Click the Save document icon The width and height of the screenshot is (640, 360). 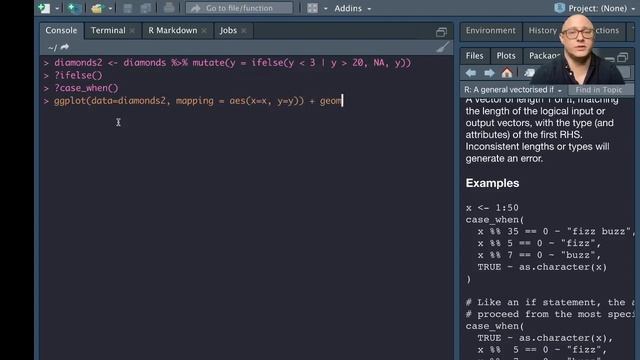point(128,8)
